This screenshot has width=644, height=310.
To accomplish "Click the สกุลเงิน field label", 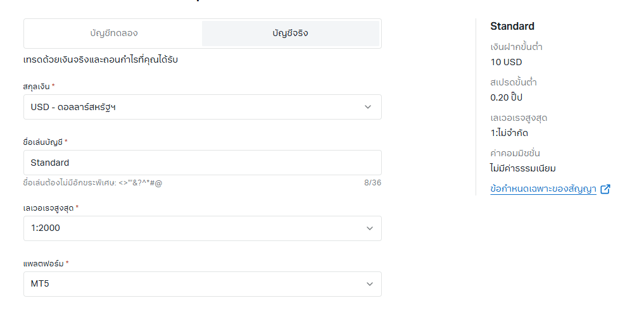I will [x=36, y=86].
